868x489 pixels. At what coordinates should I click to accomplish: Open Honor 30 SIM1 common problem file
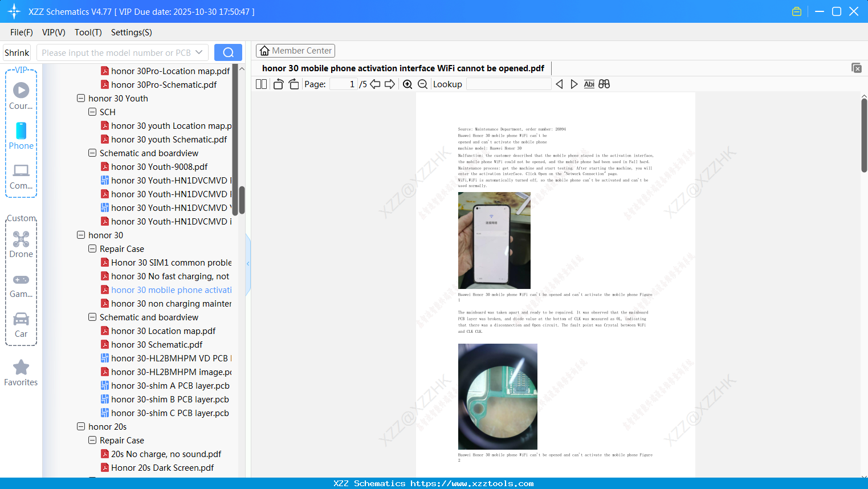[x=166, y=262]
